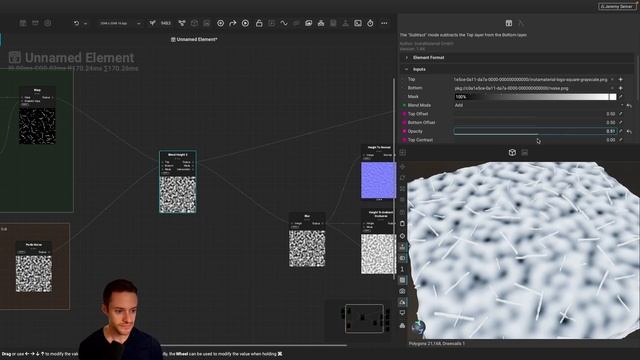The image size is (640, 360).
Task: Expand the Element Format section
Action: pos(406,58)
